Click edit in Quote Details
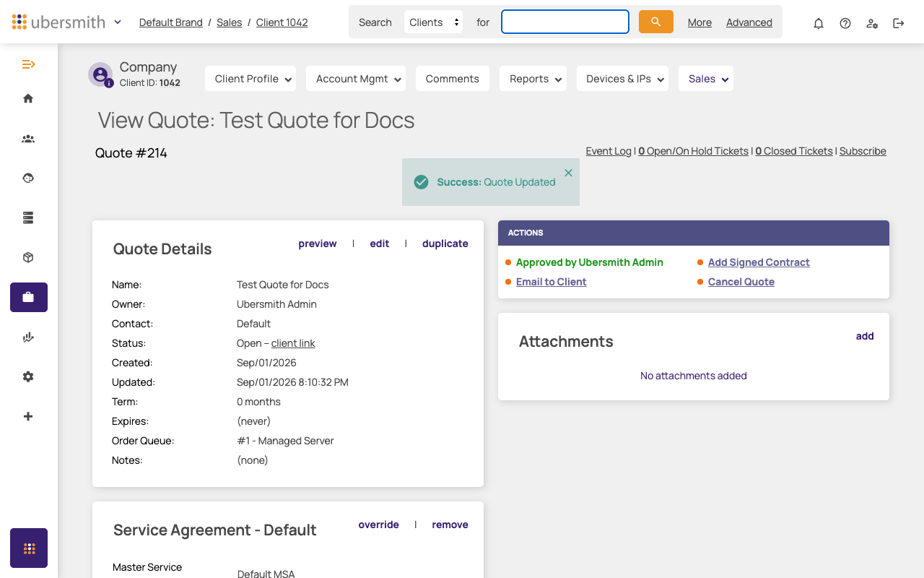This screenshot has width=924, height=578. [380, 243]
